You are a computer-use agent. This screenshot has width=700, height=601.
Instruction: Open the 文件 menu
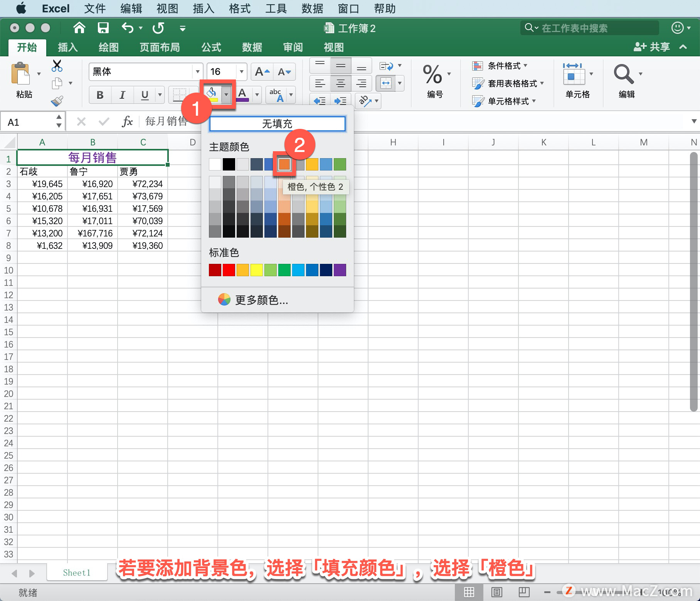pos(95,8)
